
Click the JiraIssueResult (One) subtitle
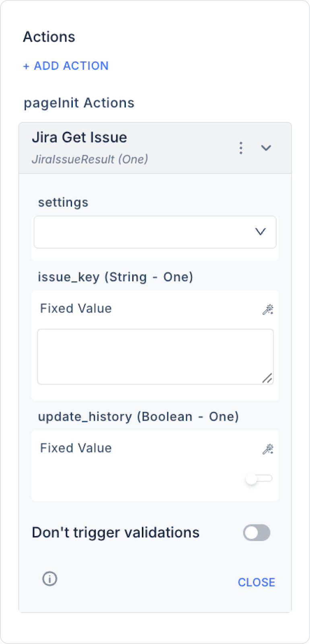click(x=90, y=159)
